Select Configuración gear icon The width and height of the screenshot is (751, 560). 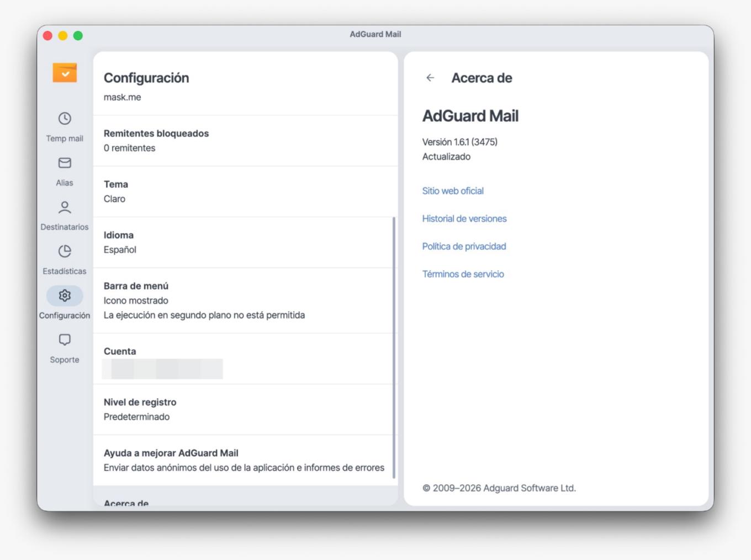pos(65,295)
